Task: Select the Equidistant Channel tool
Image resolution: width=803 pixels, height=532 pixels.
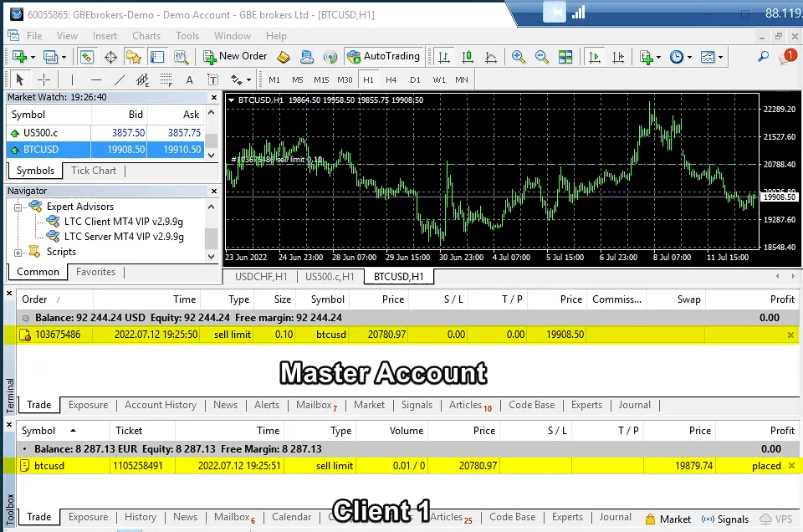Action: tap(142, 79)
